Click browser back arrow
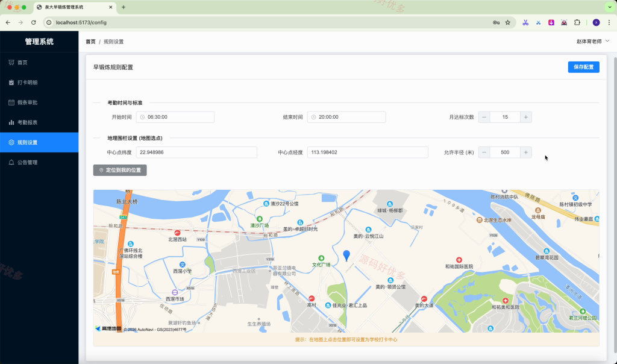The image size is (617, 364). coord(8,22)
